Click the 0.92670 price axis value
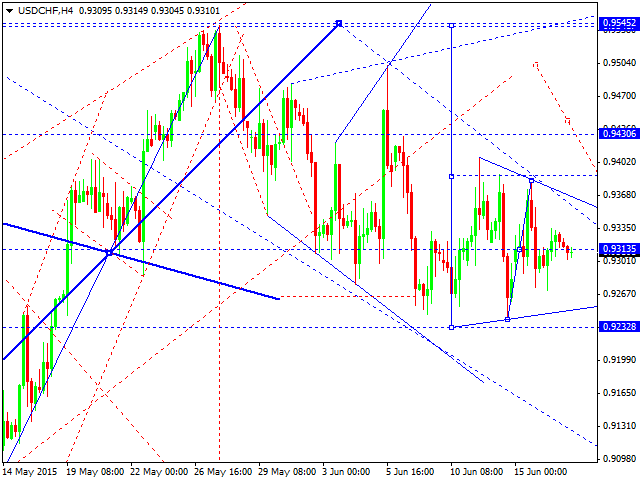640x480 pixels. (619, 294)
